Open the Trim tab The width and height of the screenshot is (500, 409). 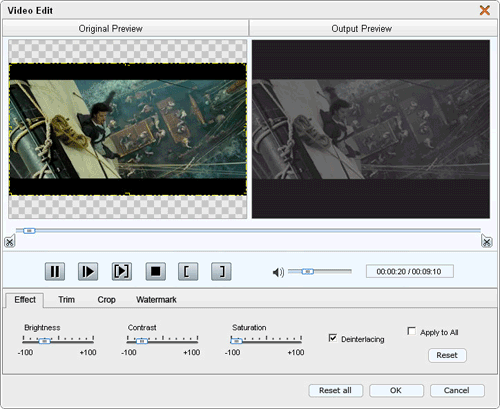point(67,300)
